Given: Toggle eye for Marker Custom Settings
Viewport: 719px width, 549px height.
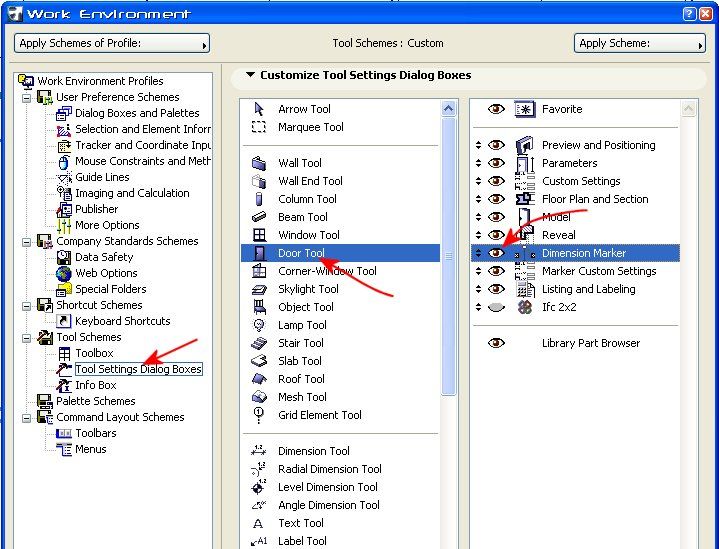Looking at the screenshot, I should (x=496, y=271).
